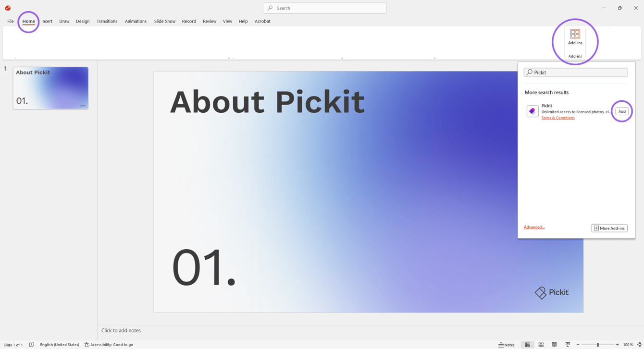This screenshot has width=644, height=349.
Task: Go to the Transitions tab
Action: (x=107, y=21)
